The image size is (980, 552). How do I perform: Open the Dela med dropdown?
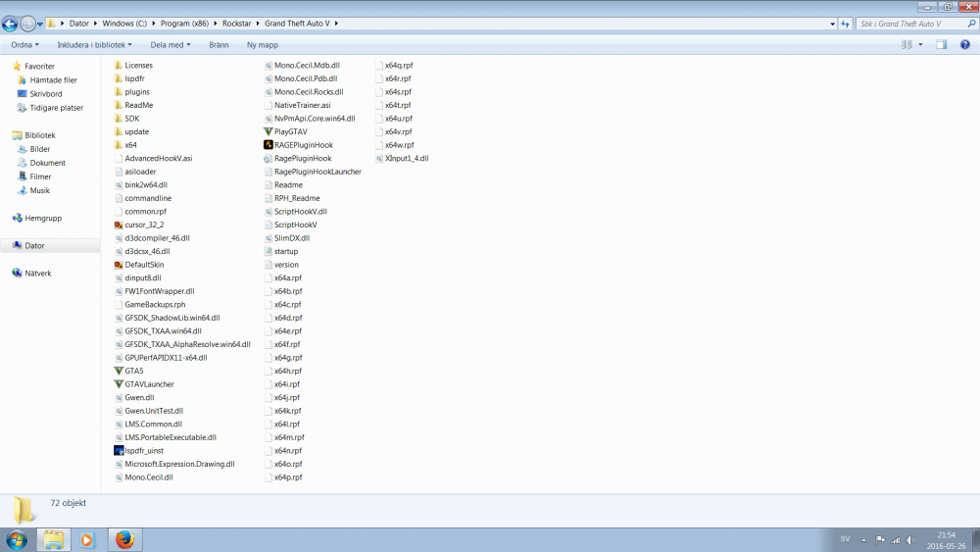click(170, 45)
